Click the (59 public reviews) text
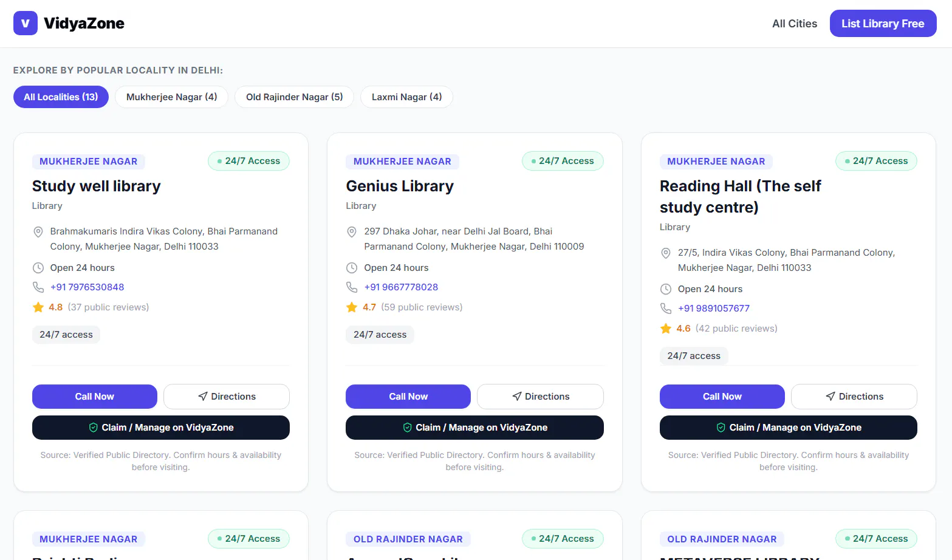Screen dimensions: 952x560 [422, 307]
